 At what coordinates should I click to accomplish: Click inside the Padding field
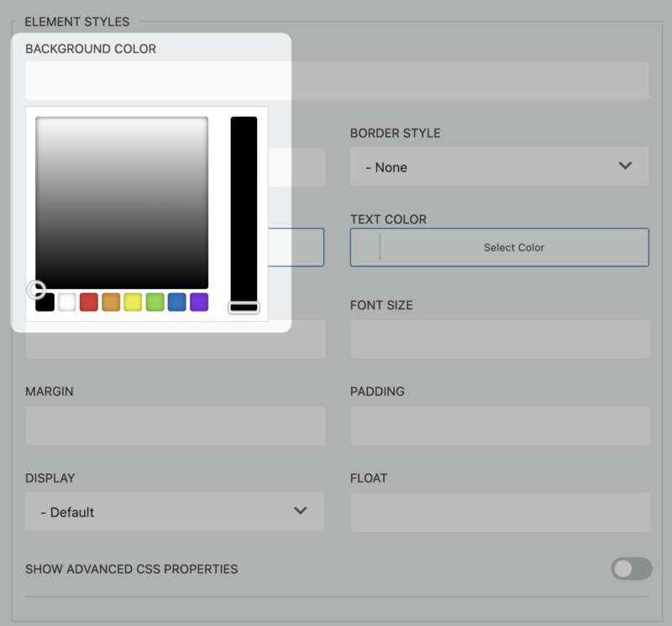pos(499,426)
